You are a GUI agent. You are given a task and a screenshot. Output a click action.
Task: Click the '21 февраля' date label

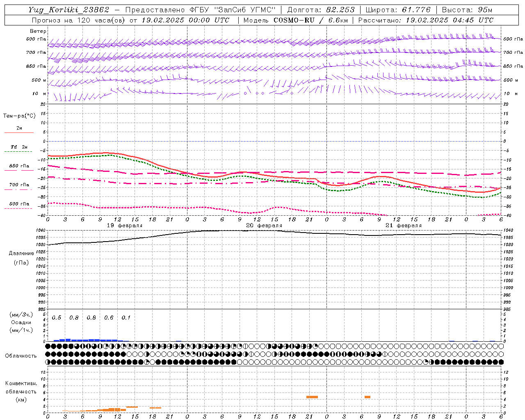404,226
